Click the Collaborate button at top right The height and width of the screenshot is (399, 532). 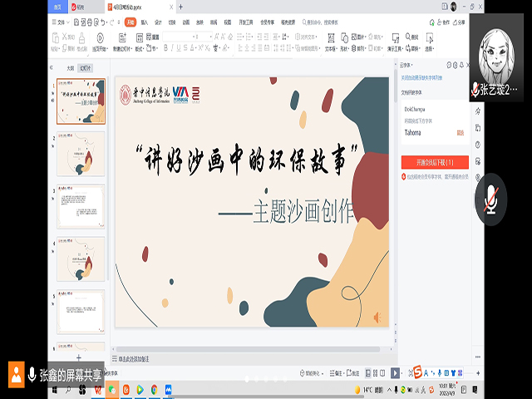point(443,22)
